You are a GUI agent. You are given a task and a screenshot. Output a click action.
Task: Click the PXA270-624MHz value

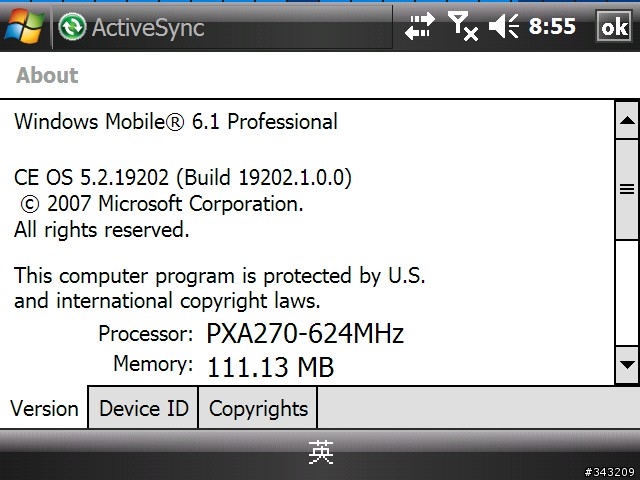[305, 334]
